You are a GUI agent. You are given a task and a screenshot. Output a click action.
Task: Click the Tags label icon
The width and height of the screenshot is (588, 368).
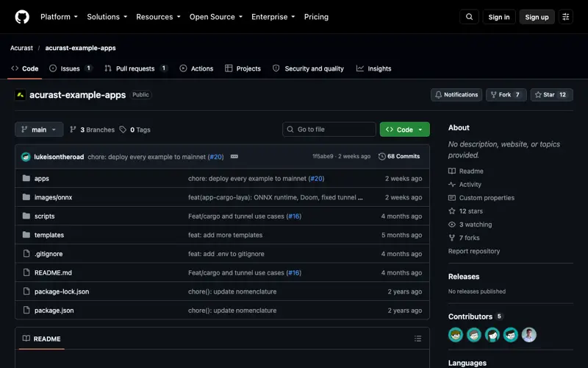click(123, 130)
